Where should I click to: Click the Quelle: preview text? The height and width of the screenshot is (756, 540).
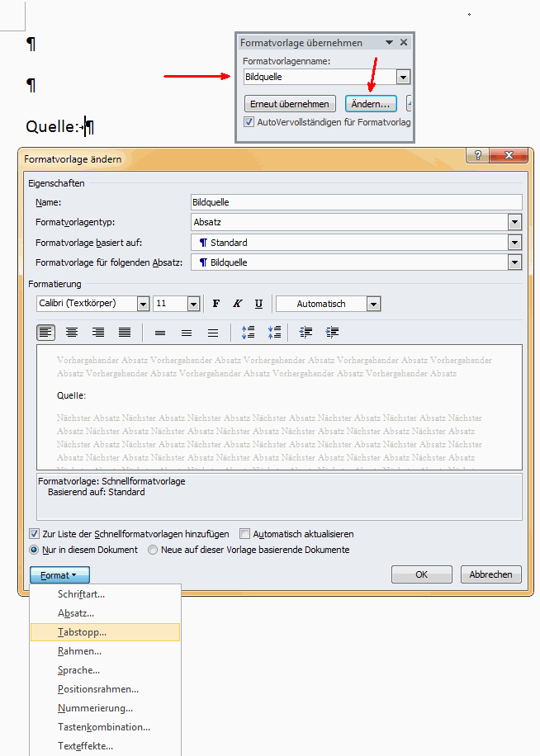71,396
